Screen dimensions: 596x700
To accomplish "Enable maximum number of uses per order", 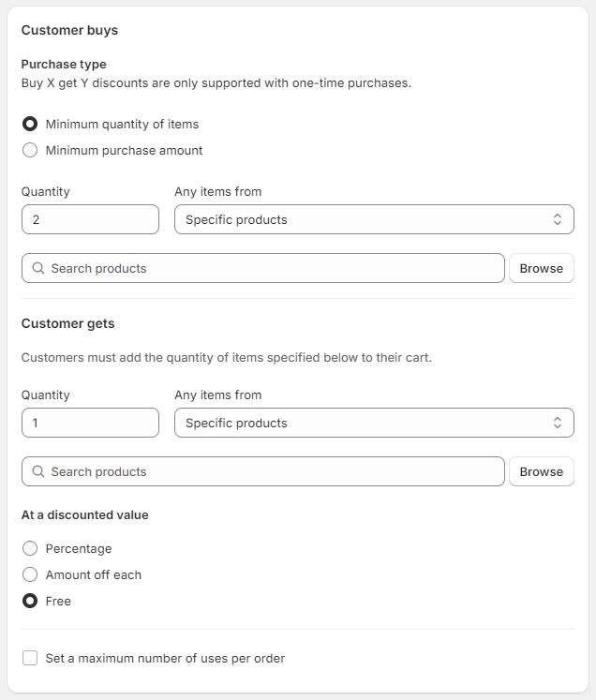I will pyautogui.click(x=30, y=658).
